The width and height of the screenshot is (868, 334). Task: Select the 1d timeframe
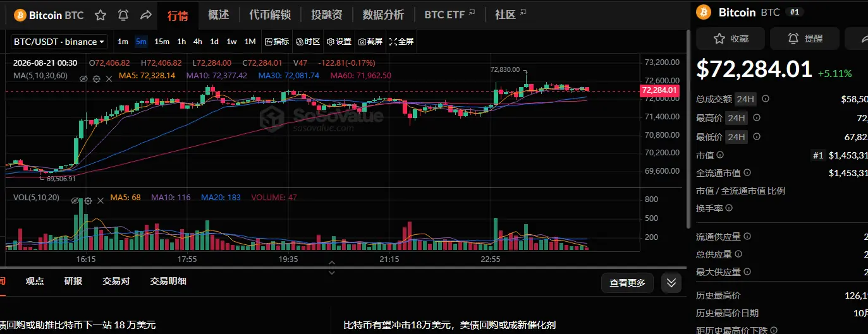coord(214,42)
